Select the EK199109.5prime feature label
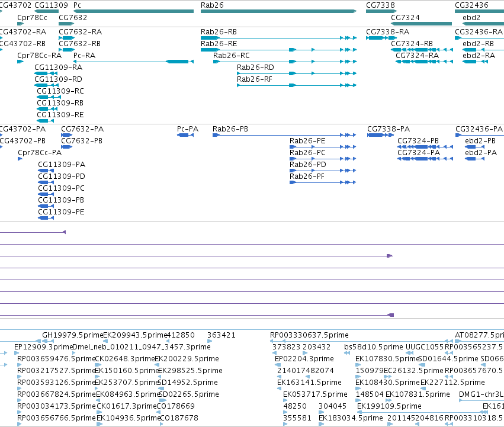504x427 pixels. coord(389,406)
